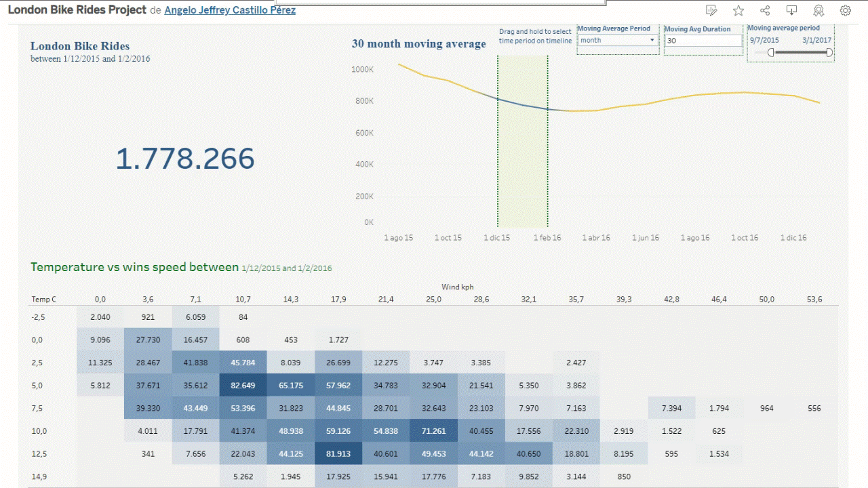Image resolution: width=868 pixels, height=488 pixels.
Task: Click the 3/1/2017 end date field
Action: click(x=816, y=40)
